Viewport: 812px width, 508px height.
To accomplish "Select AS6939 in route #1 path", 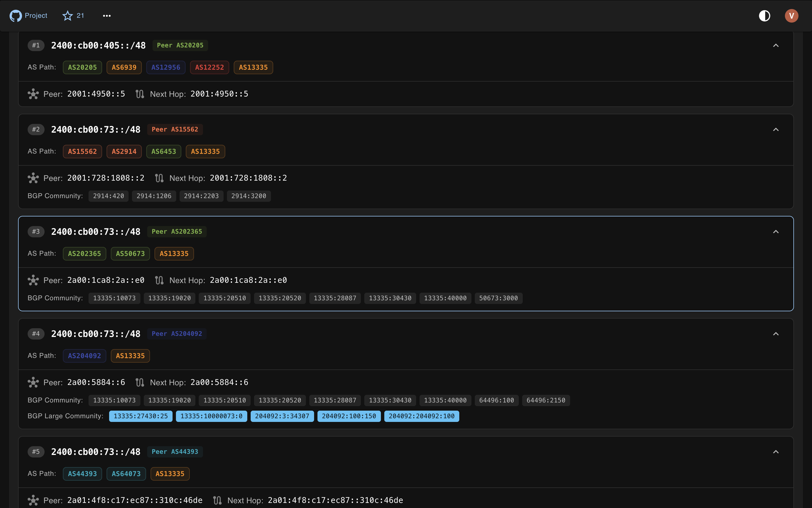I will click(x=124, y=67).
